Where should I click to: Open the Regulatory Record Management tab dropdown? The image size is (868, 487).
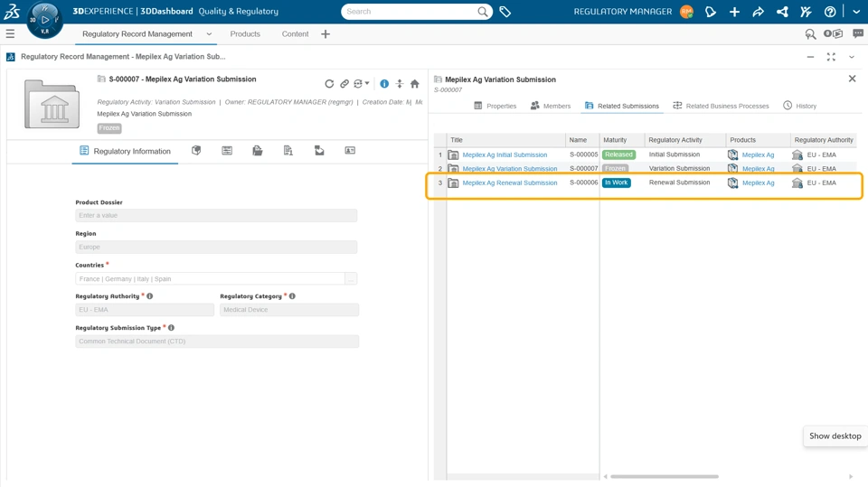click(x=209, y=34)
